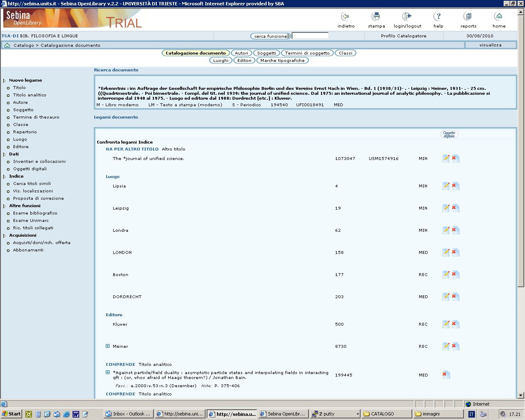Viewport: 525px width, 420px height.
Task: Click the stampa printer icon
Action: 376,16
